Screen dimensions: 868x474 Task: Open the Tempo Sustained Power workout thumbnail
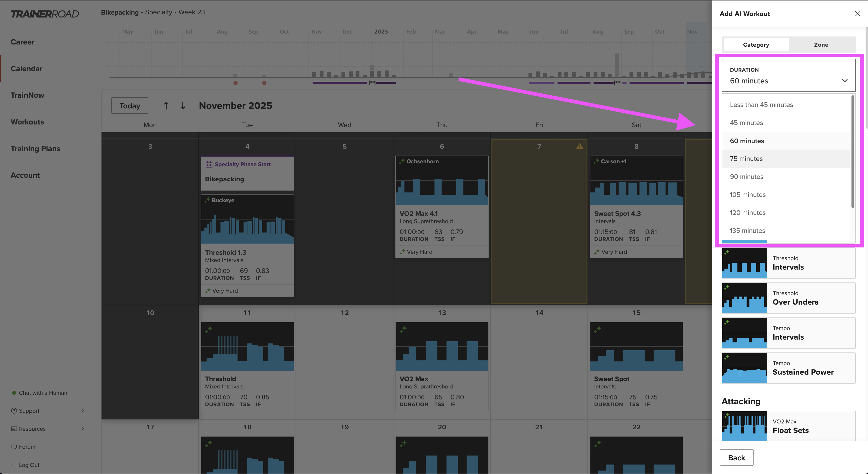click(744, 368)
